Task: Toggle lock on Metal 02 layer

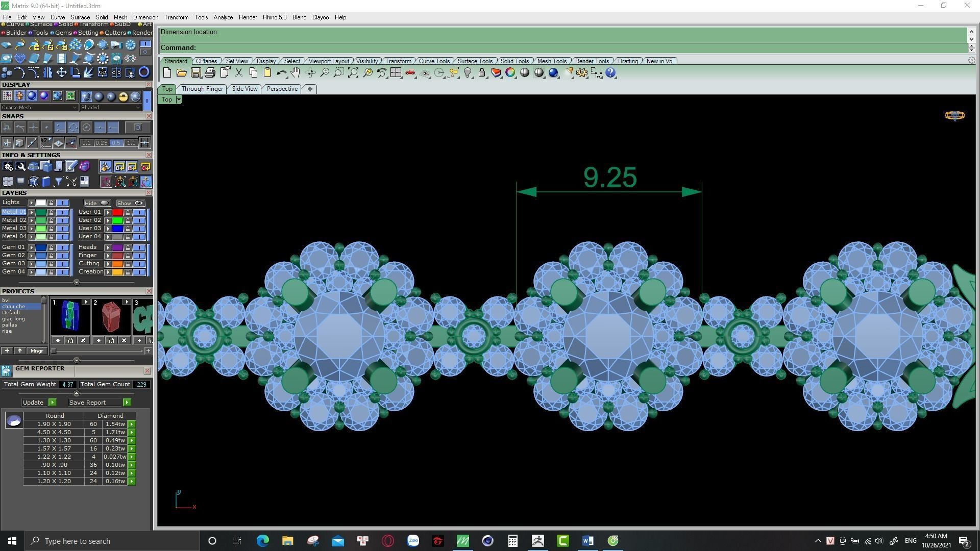Action: point(51,220)
